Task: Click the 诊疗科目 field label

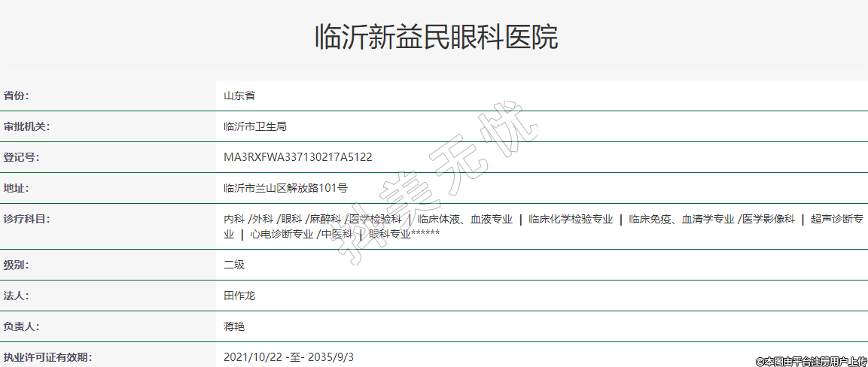Action: pyautogui.click(x=26, y=219)
